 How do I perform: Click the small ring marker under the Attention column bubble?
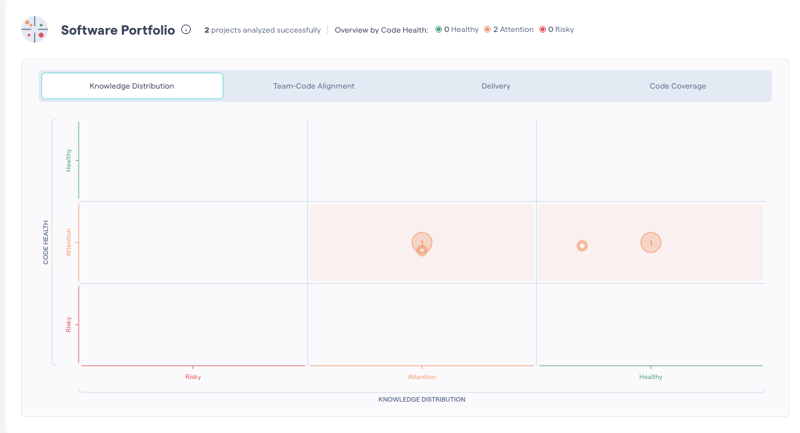click(422, 251)
